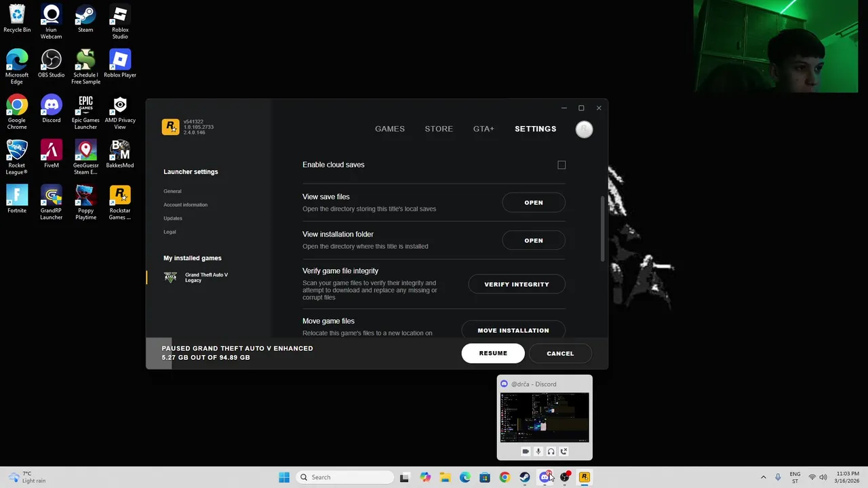Show hidden system tray icons
Screen dimensions: 868x488
click(763, 477)
